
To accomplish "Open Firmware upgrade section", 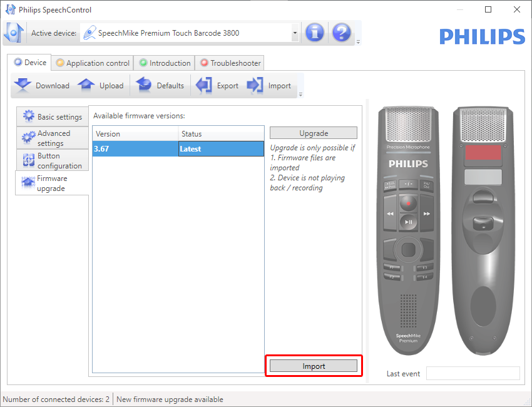I will (52, 183).
